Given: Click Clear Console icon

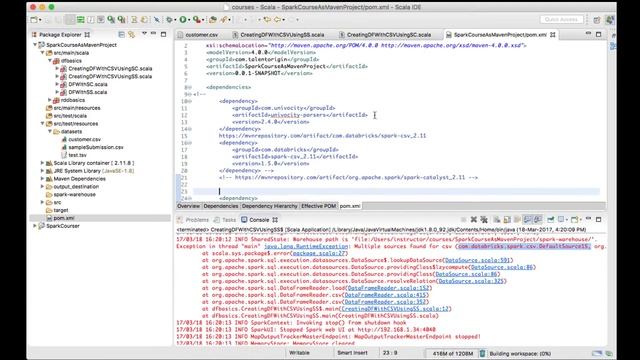Looking at the screenshot, I should 497,220.
